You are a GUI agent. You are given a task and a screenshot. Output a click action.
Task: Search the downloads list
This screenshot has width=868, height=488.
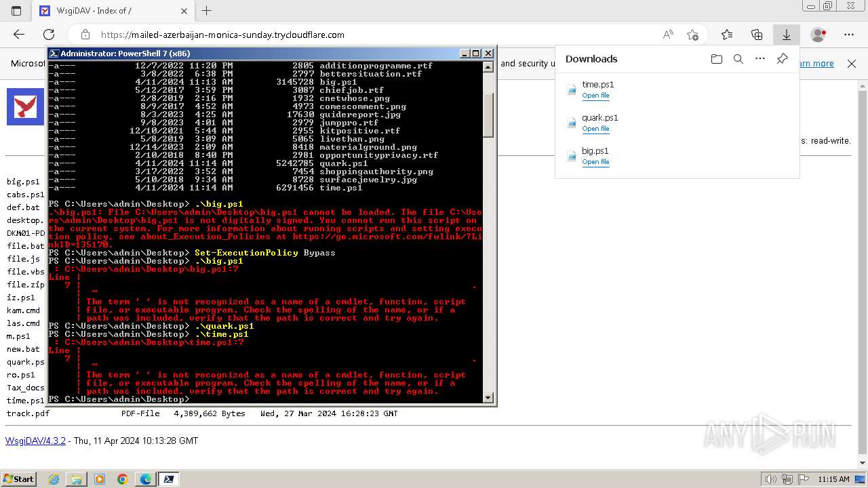(x=738, y=59)
